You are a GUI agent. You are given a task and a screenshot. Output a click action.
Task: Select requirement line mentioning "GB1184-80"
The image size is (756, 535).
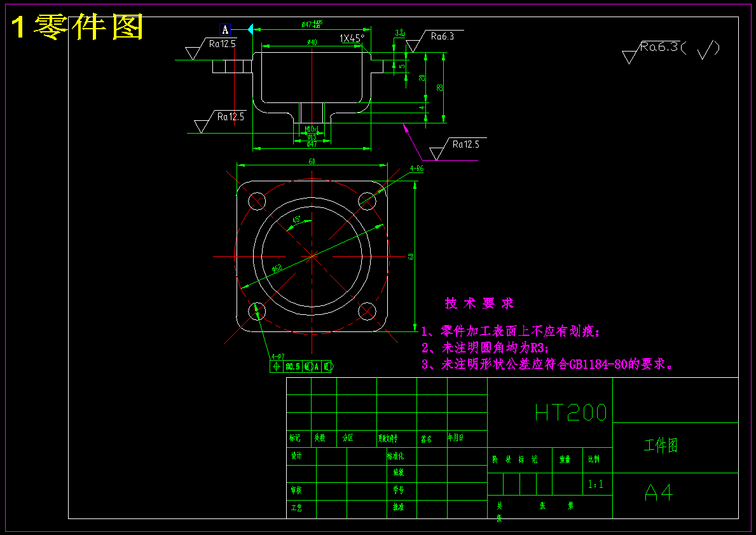tap(547, 365)
